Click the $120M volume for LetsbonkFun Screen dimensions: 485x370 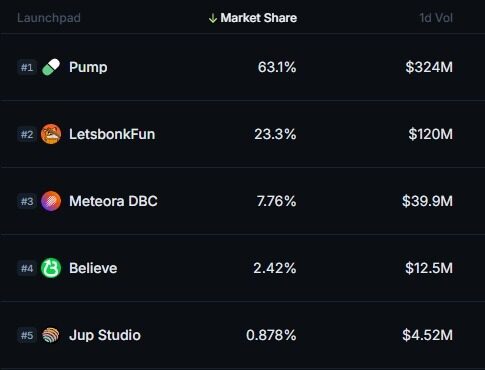pyautogui.click(x=430, y=134)
